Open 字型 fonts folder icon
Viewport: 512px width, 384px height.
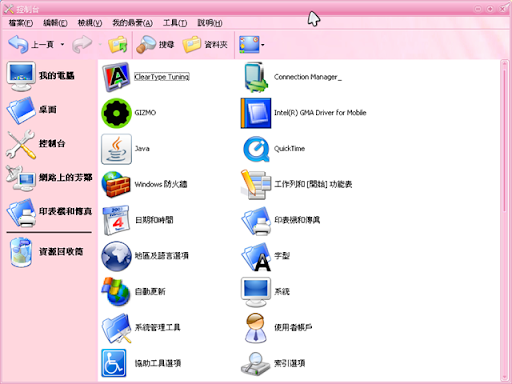point(256,256)
